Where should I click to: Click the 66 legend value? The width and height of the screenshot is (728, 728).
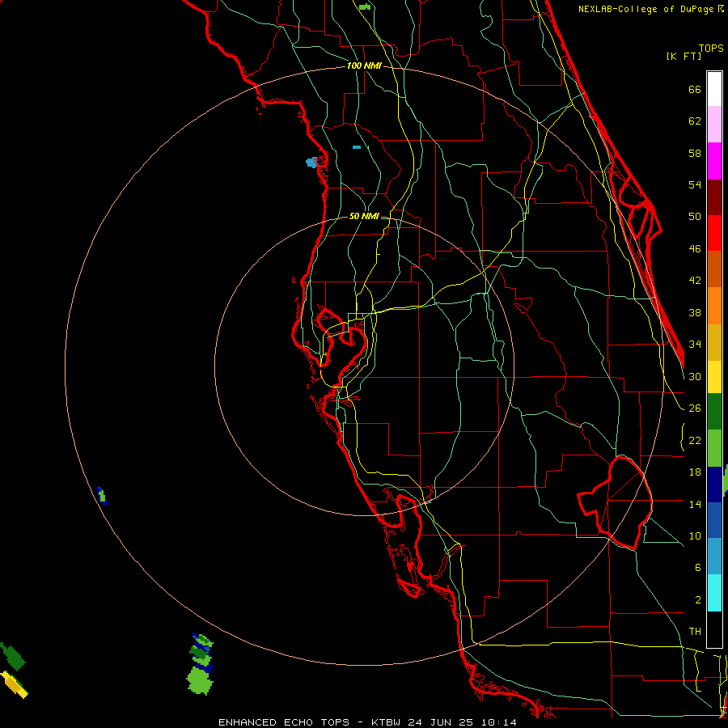[x=695, y=89]
